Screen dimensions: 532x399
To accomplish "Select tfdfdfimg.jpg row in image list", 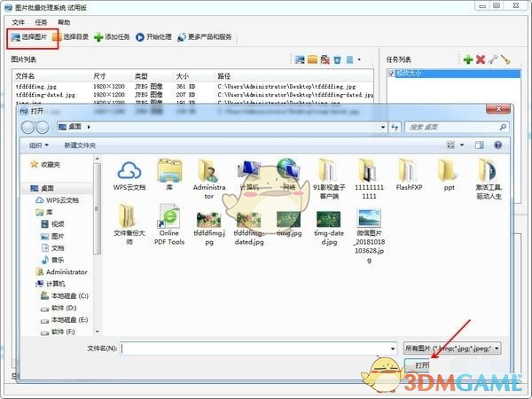I will tap(193, 87).
